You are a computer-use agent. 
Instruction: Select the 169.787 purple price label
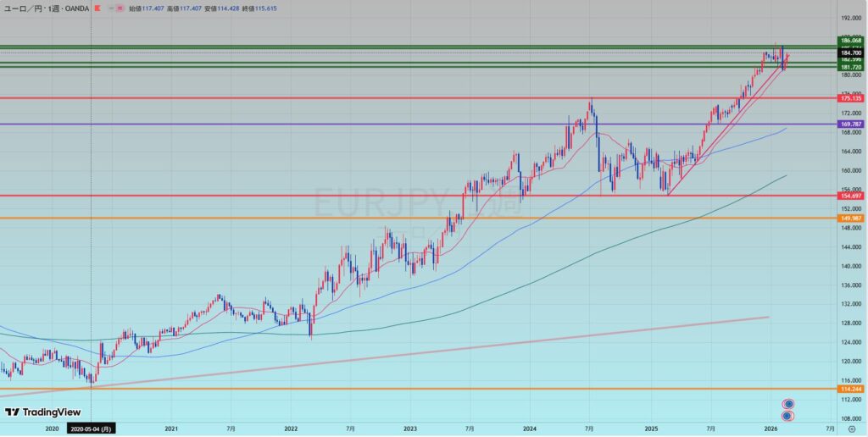(x=850, y=124)
